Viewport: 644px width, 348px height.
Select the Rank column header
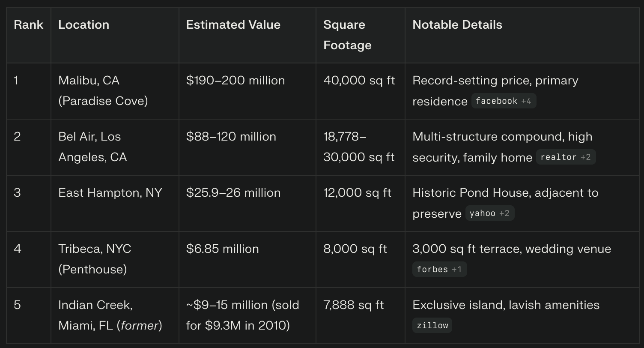tap(29, 35)
